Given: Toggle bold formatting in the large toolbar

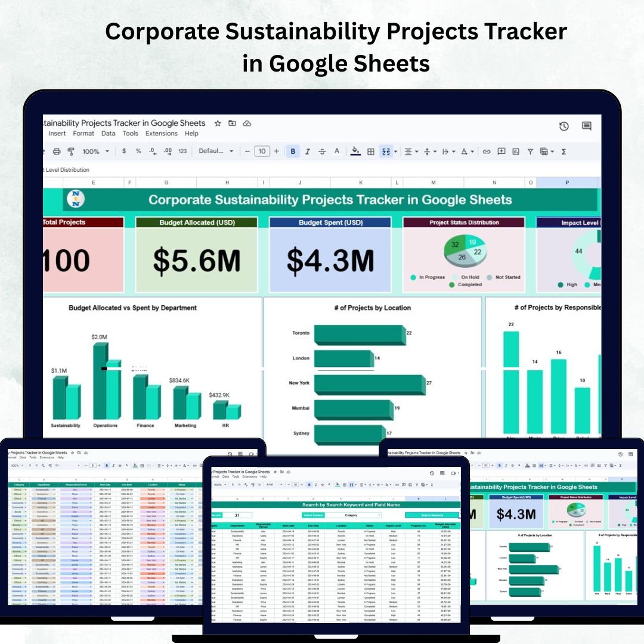Looking at the screenshot, I should pos(293,151).
